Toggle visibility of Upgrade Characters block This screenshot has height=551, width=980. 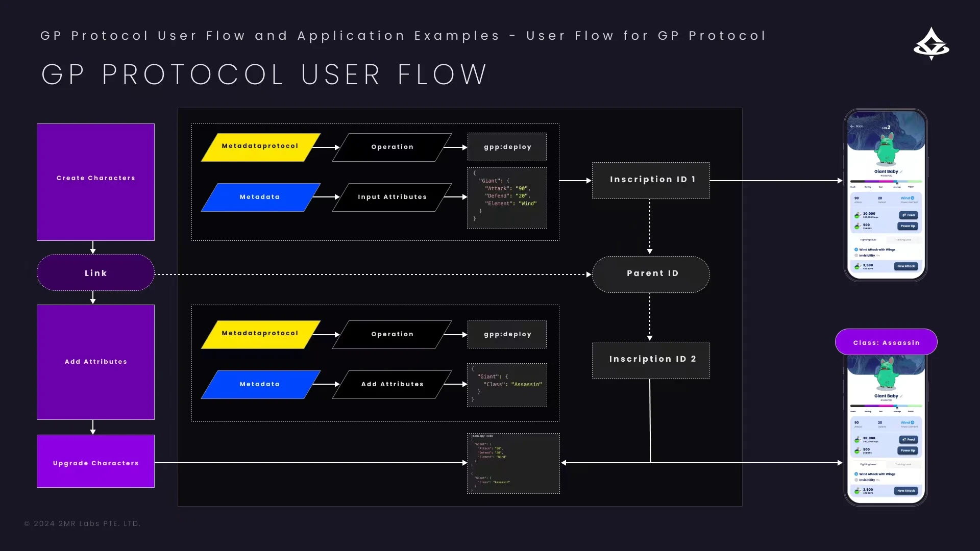point(95,462)
